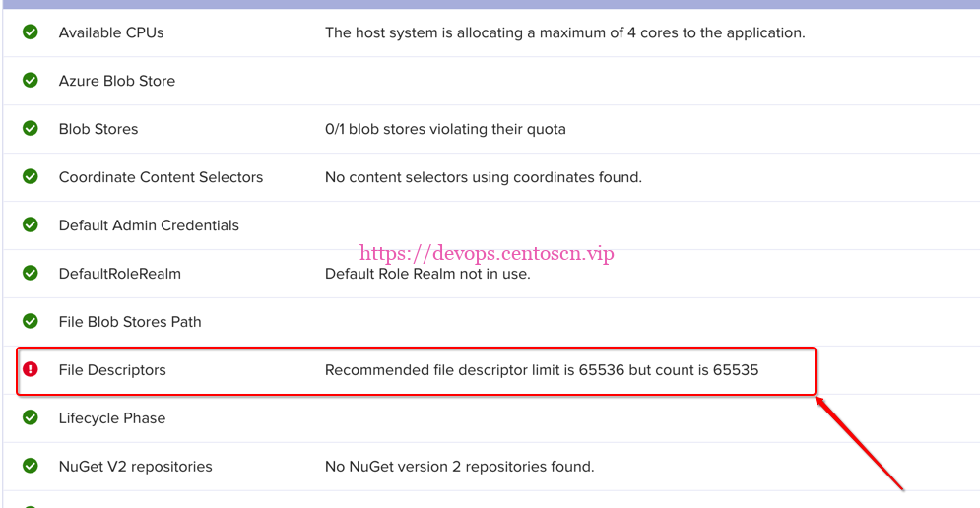Select the Azure Blob Store check name
This screenshot has width=980, height=508.
pos(117,81)
